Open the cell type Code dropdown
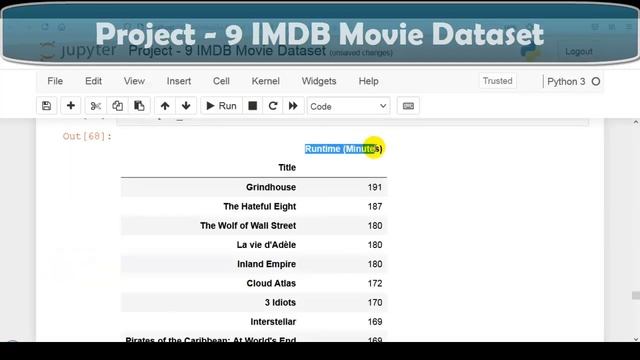This screenshot has width=640, height=360. (x=348, y=106)
